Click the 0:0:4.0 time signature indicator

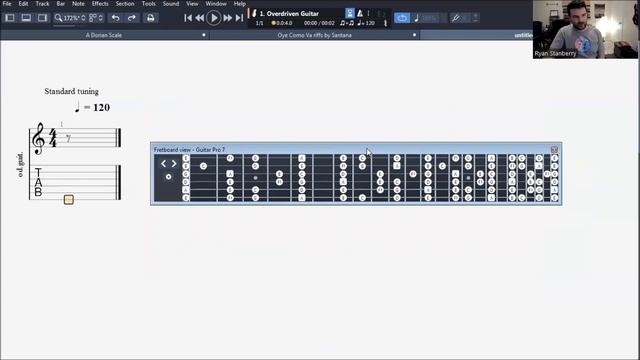tap(282, 23)
